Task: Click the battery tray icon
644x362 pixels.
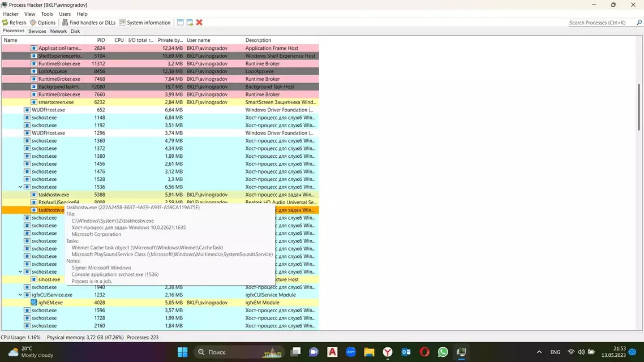Action: point(591,352)
